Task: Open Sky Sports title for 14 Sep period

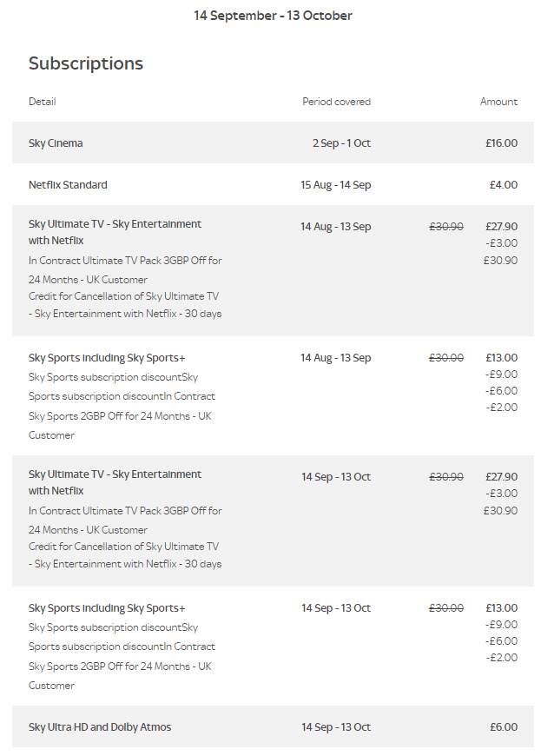Action: point(107,608)
